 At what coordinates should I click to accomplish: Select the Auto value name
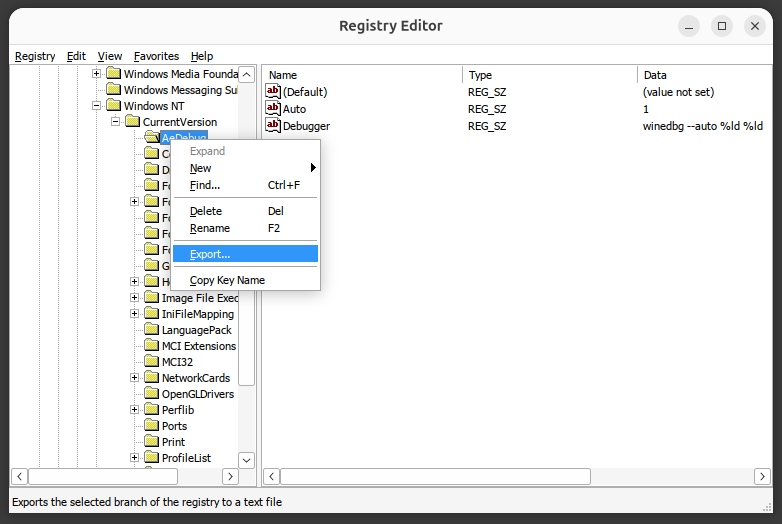(294, 109)
